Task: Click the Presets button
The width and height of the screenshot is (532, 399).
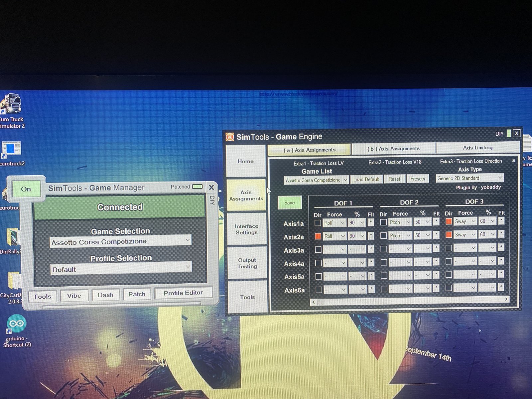Action: 418,179
